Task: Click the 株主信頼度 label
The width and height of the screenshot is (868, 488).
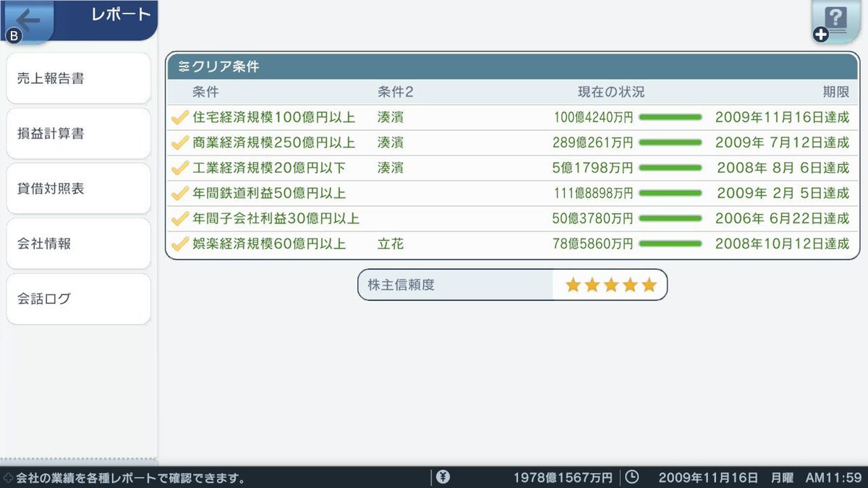Action: pos(401,285)
